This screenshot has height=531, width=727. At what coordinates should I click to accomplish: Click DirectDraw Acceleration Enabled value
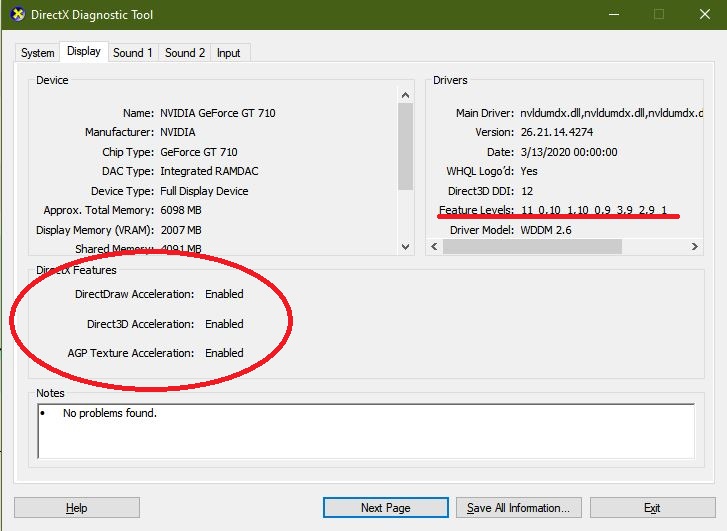tap(224, 294)
